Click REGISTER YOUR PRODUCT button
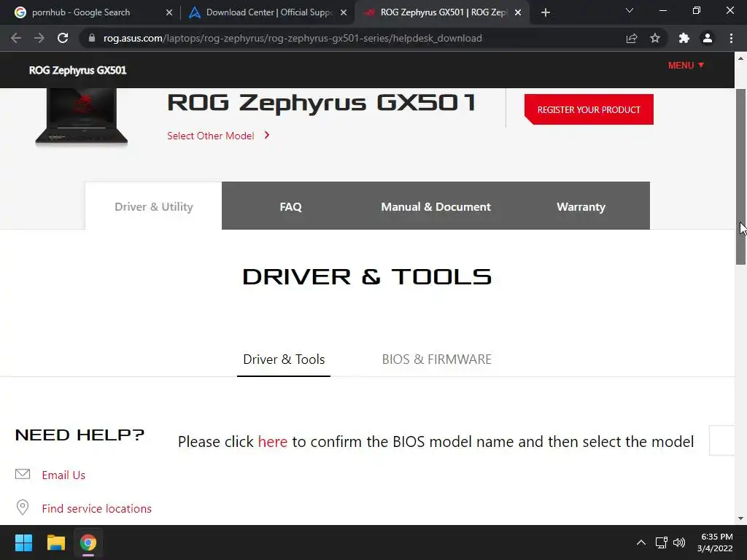The image size is (747, 560). tap(589, 109)
